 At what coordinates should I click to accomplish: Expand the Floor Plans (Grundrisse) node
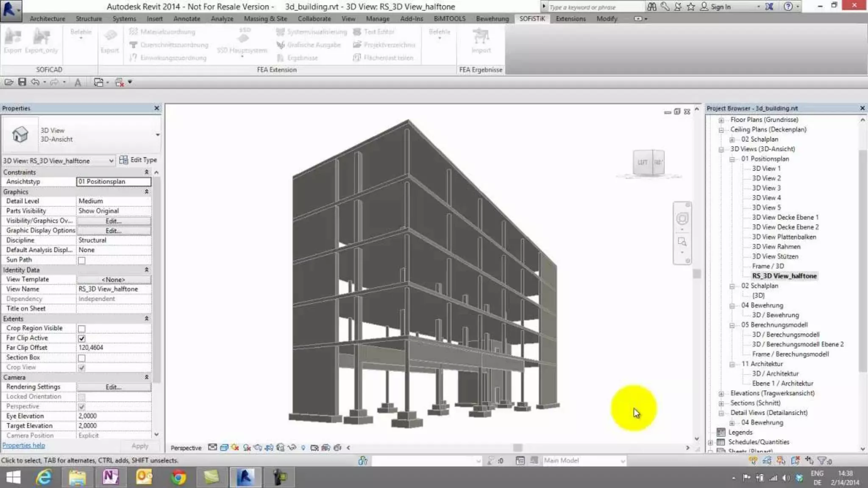(721, 120)
